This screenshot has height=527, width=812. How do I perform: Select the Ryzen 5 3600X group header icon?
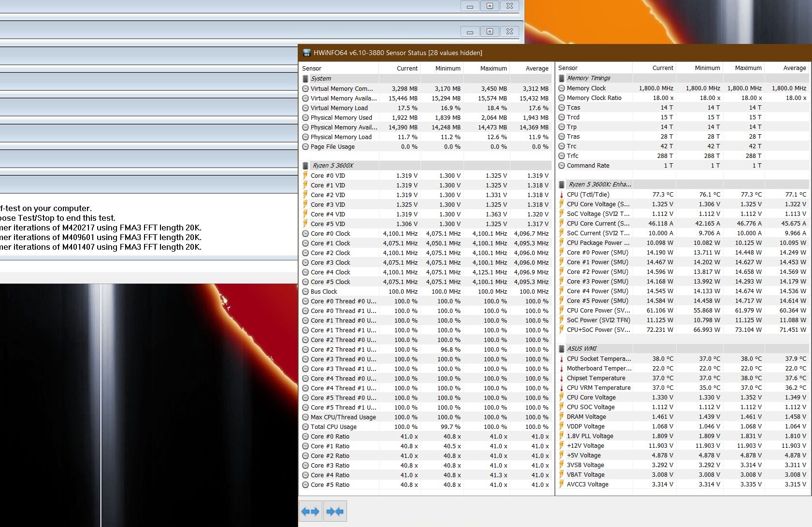coord(305,166)
